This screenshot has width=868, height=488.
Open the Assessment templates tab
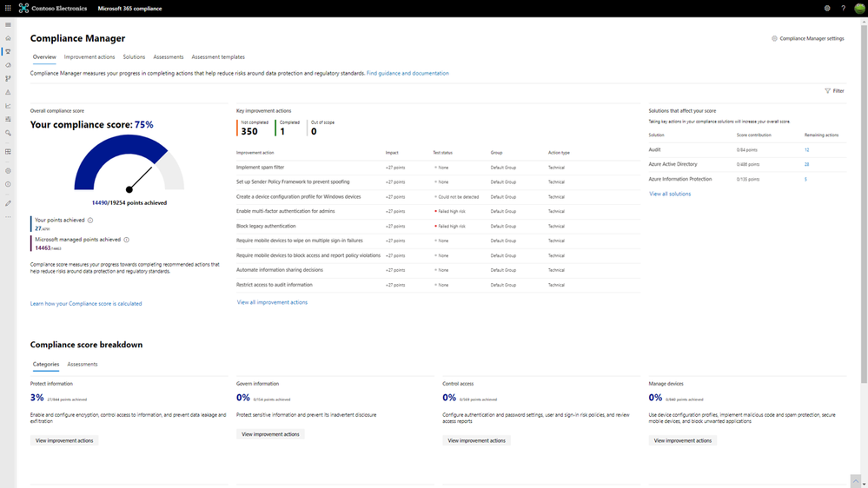coord(218,57)
